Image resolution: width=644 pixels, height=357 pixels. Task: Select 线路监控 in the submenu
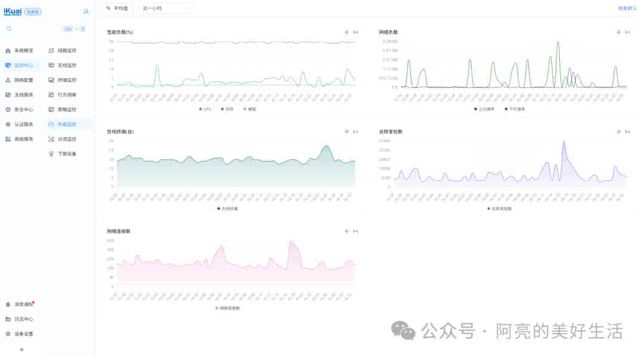pyautogui.click(x=67, y=51)
